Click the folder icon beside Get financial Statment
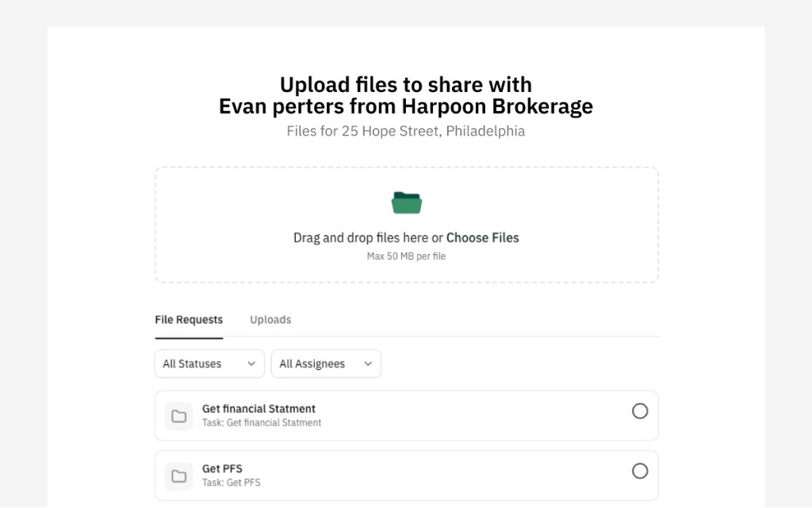 (178, 415)
